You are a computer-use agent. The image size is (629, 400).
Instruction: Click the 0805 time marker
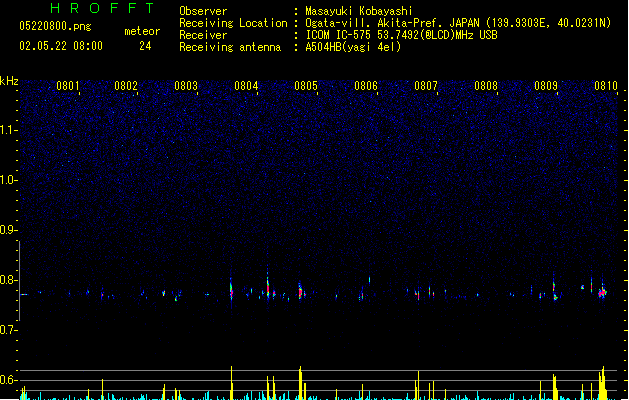click(306, 86)
